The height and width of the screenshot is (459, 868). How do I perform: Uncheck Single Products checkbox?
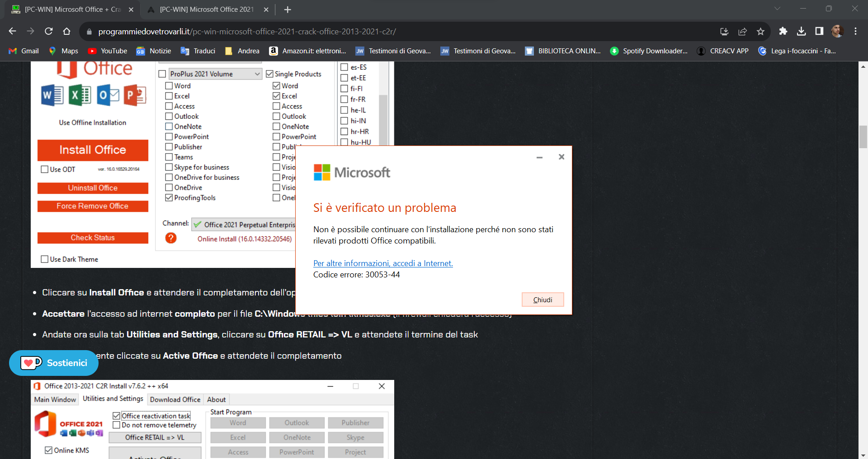coord(269,74)
